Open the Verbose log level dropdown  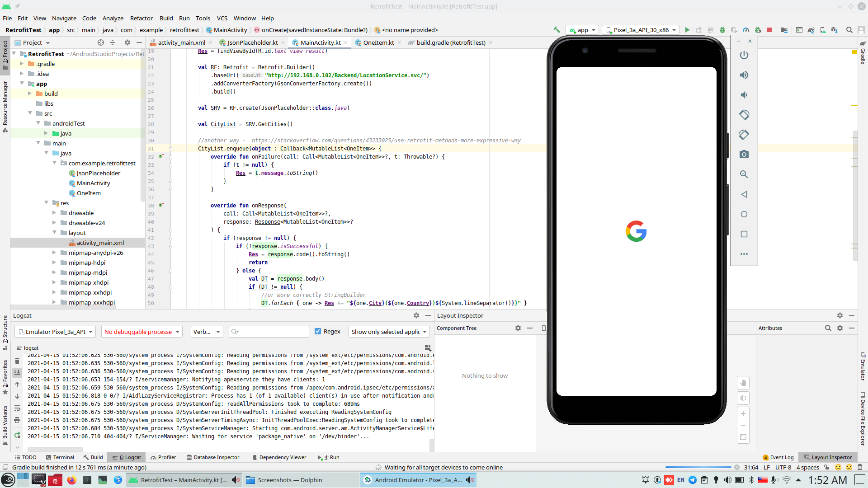[x=207, y=331]
